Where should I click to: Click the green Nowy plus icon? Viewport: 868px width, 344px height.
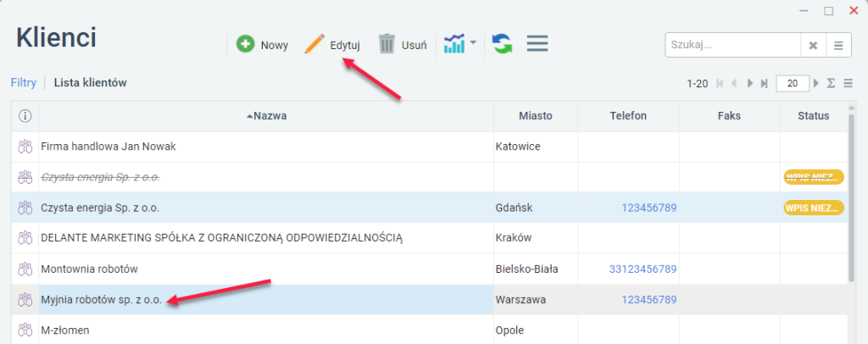tap(245, 44)
